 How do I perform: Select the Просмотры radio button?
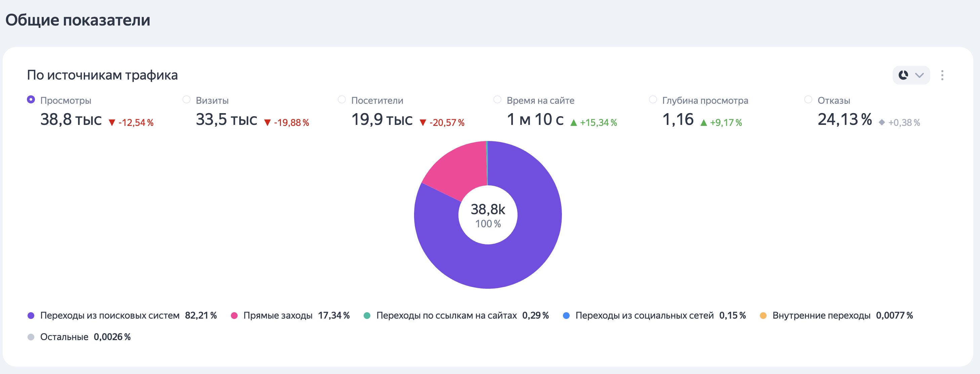[31, 100]
